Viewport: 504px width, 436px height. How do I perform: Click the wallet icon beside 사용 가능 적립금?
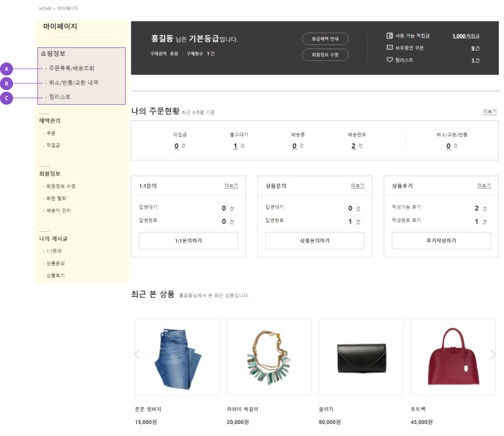pos(389,36)
